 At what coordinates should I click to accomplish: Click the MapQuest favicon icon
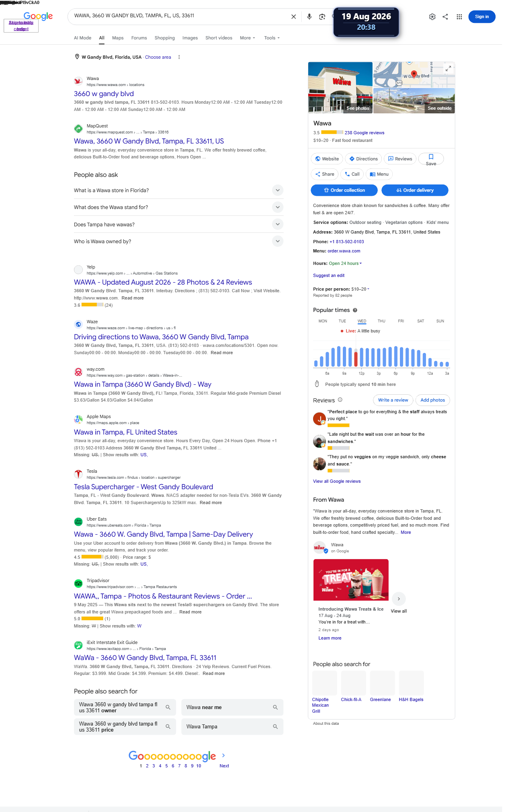point(78,129)
